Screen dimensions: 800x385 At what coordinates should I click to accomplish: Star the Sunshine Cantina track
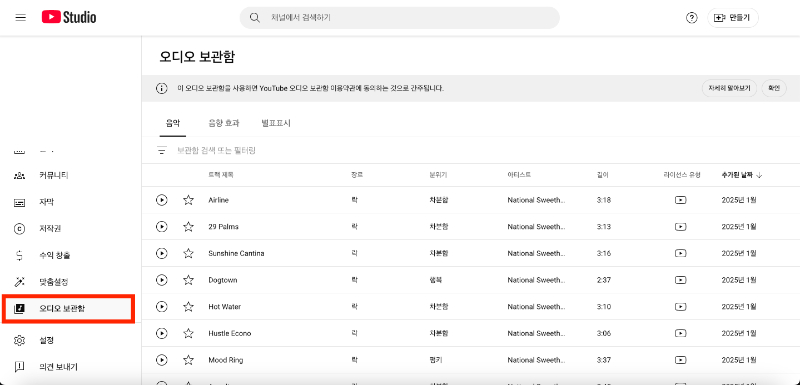pos(188,253)
